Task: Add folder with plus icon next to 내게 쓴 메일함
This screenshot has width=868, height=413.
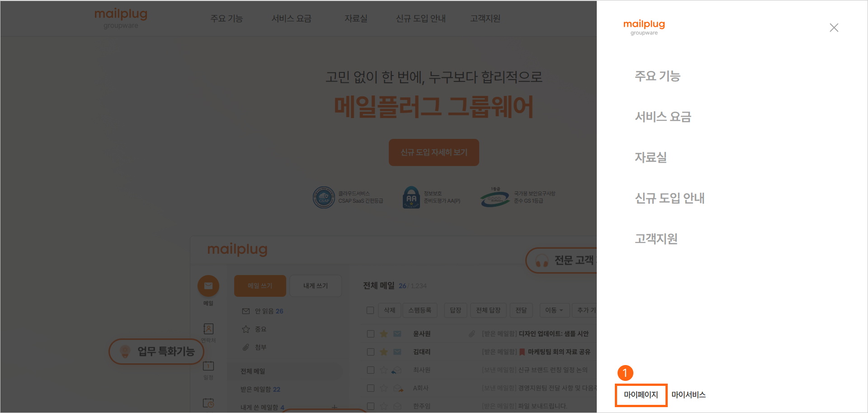Action: (x=335, y=407)
